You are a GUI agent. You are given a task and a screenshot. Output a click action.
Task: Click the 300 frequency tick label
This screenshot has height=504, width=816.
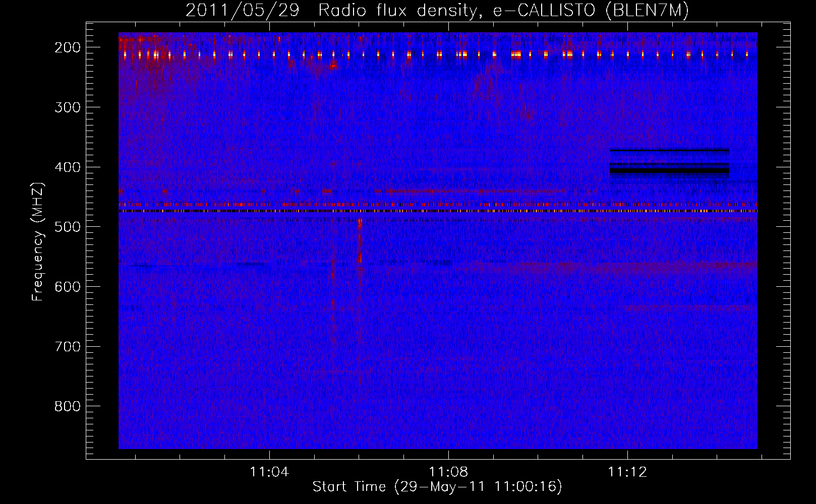(68, 107)
